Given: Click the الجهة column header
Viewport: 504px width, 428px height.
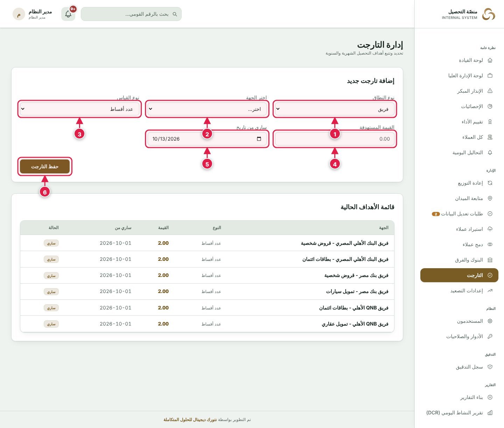Looking at the screenshot, I should [x=384, y=228].
